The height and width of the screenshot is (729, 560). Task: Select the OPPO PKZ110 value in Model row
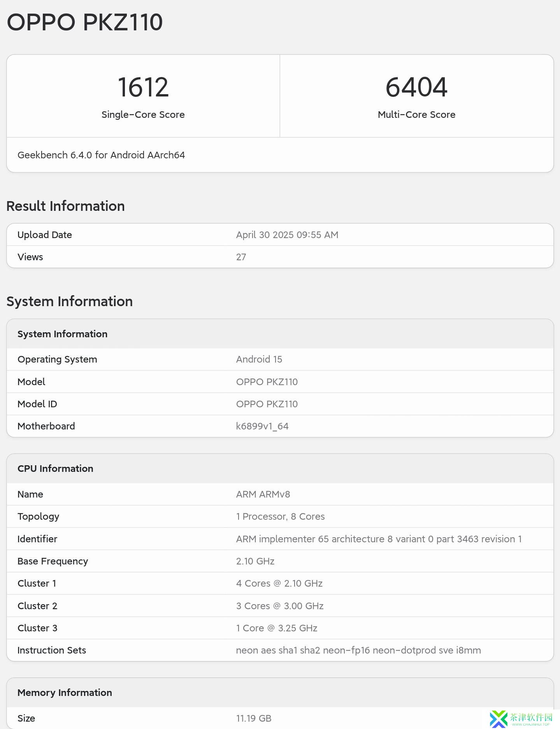click(x=267, y=382)
